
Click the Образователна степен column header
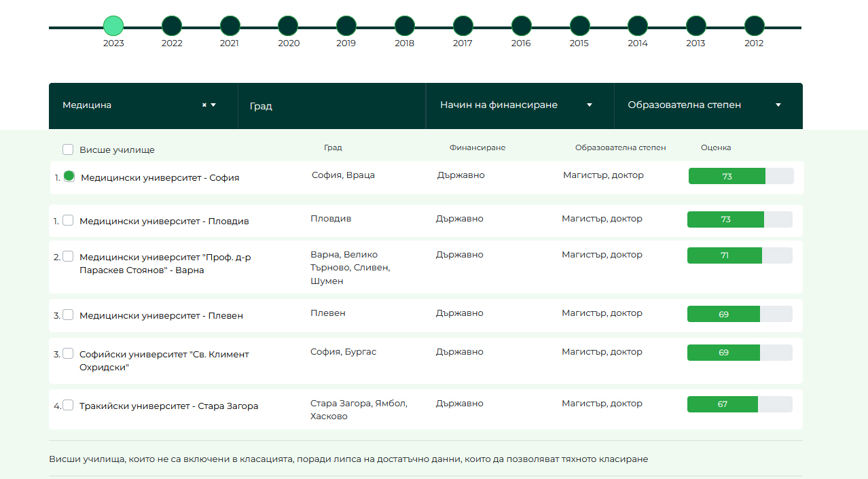621,147
